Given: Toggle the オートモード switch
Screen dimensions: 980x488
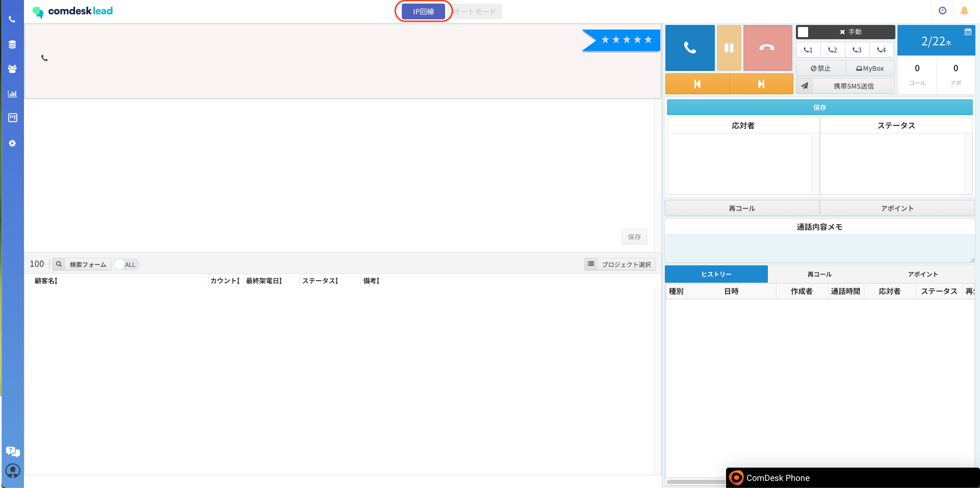Looking at the screenshot, I should click(x=475, y=12).
